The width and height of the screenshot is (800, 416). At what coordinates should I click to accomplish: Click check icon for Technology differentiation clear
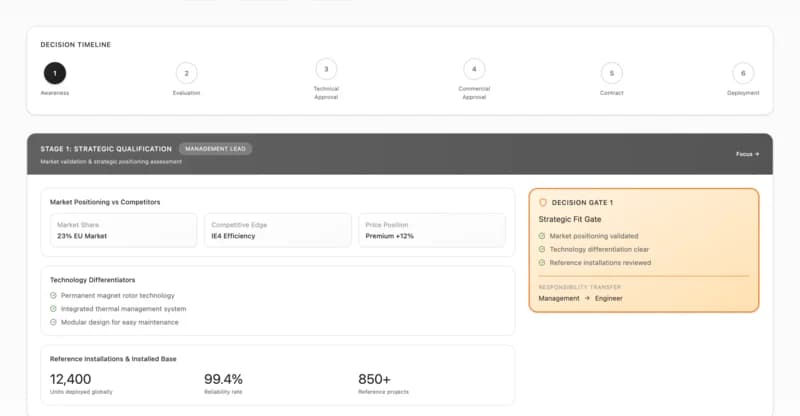542,249
